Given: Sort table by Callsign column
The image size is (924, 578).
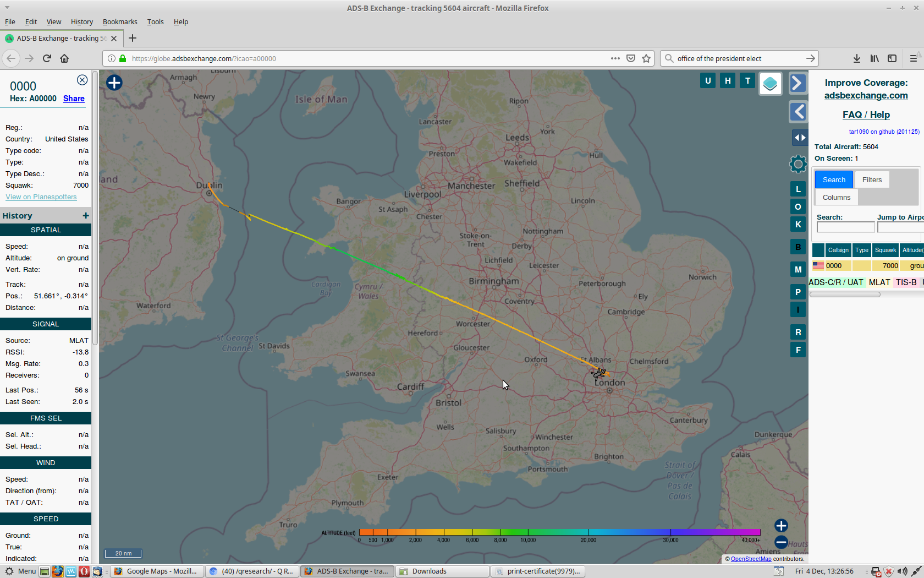Looking at the screenshot, I should click(838, 250).
